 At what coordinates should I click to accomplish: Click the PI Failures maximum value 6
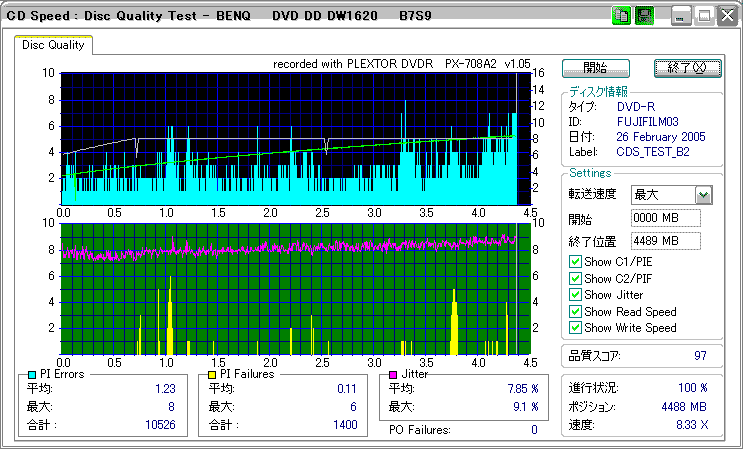point(353,407)
